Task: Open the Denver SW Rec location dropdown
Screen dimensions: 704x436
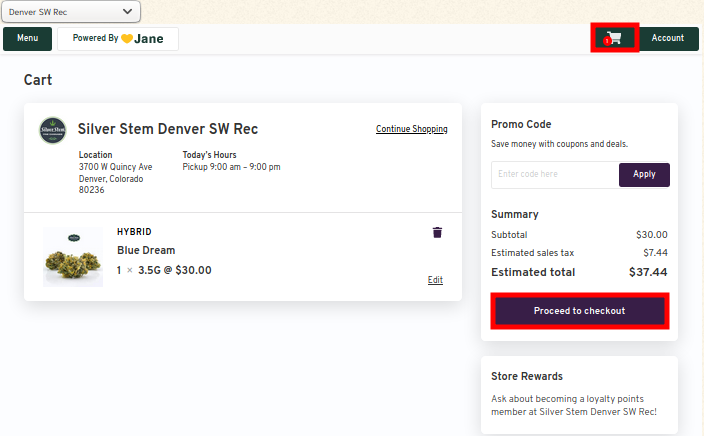Action: point(71,12)
